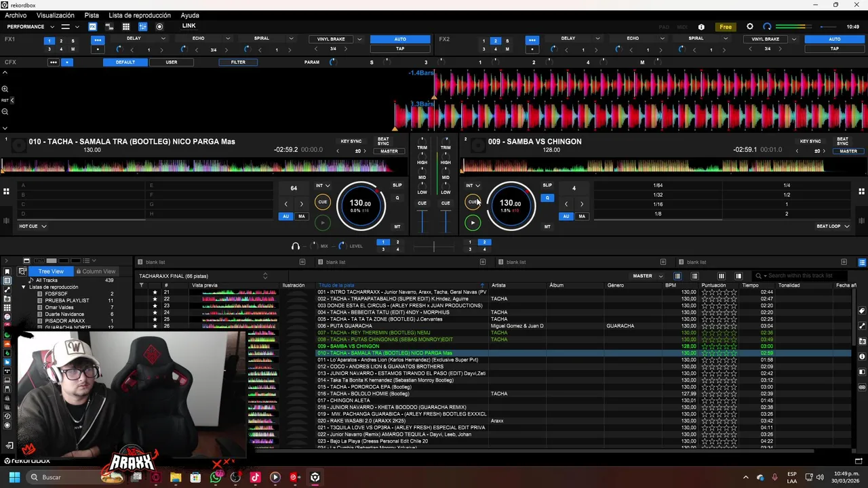The image size is (868, 488).
Task: Toggle the FX panel icon in top toolbar
Action: click(92, 26)
